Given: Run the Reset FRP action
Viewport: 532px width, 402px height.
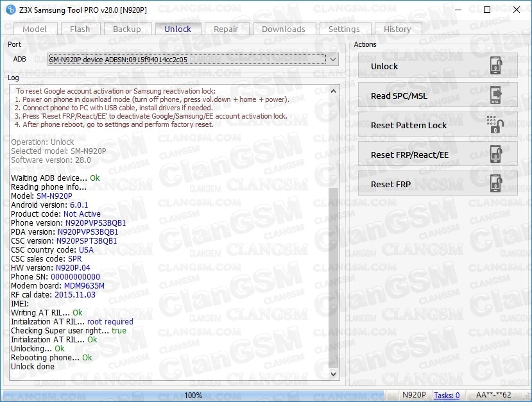Looking at the screenshot, I should [438, 184].
